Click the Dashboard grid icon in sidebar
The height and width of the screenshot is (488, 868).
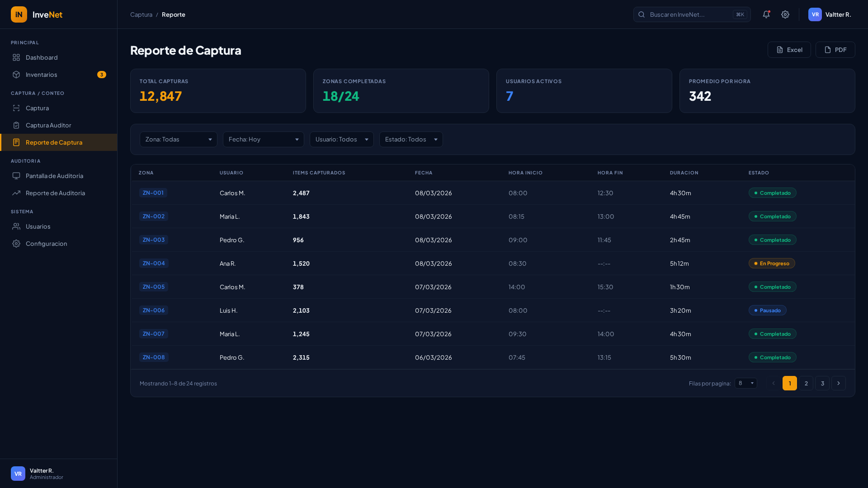coord(16,57)
